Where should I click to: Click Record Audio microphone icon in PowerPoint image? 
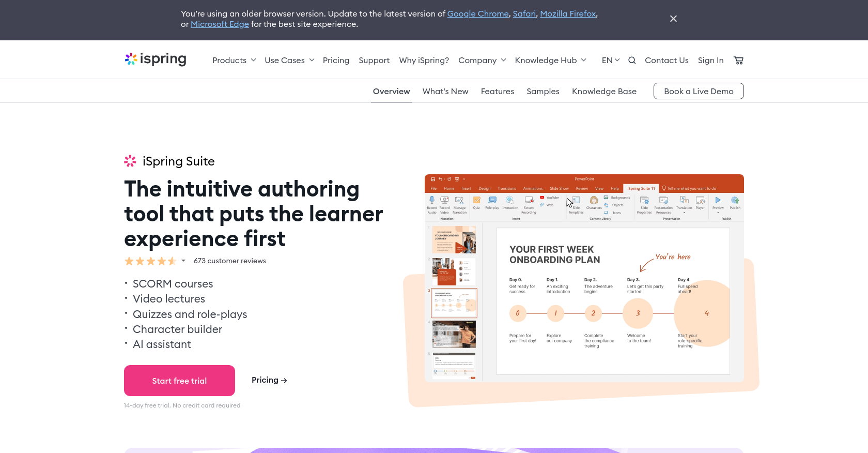point(432,200)
